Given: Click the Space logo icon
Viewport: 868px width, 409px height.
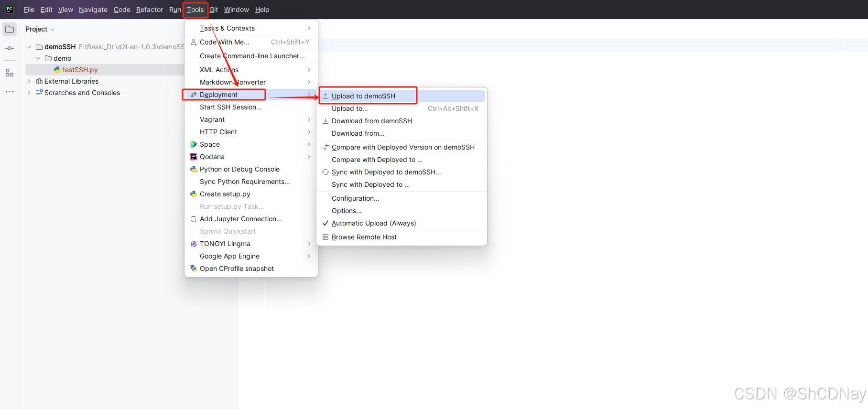Looking at the screenshot, I should [194, 144].
